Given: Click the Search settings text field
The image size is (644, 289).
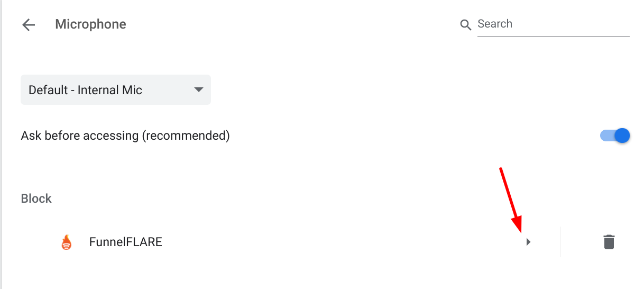Looking at the screenshot, I should coord(553,24).
